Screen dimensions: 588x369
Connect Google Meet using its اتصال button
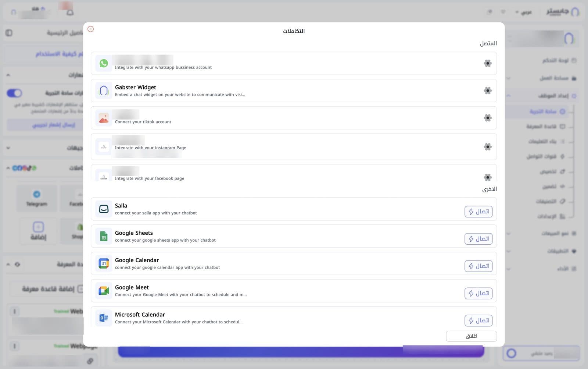[x=478, y=293]
